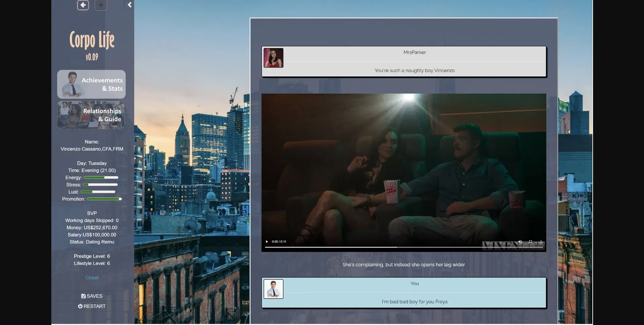Viewport: 644px width, 325px height.
Task: Click the Cheat link
Action: click(x=92, y=278)
